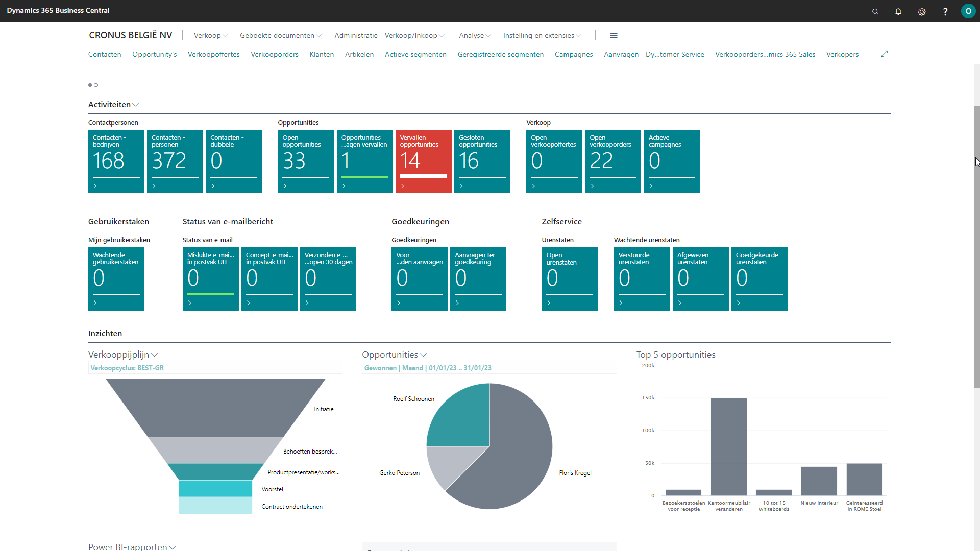Click the Vervallen opportunities red tile
Viewport: 980px width, 551px height.
423,160
